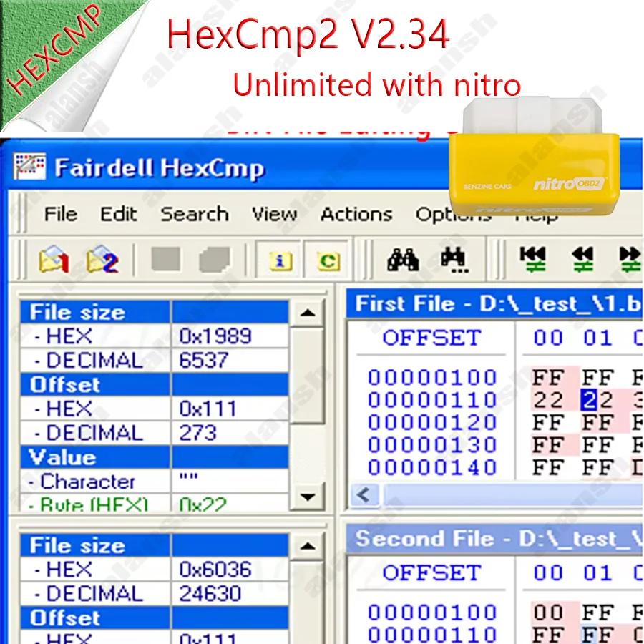This screenshot has height=644, width=644.
Task: Toggle the information panel with the i icon
Action: coord(279,262)
